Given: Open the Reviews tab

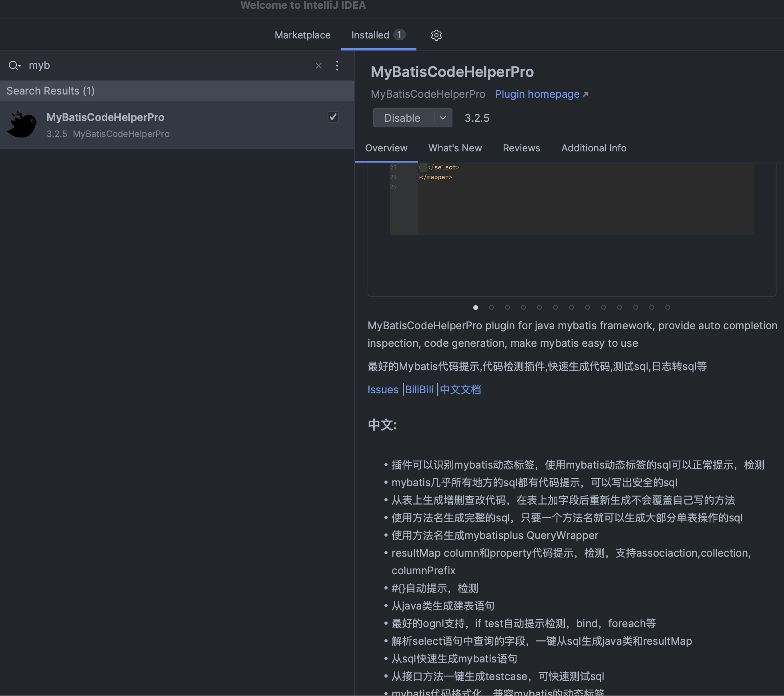Looking at the screenshot, I should (x=521, y=148).
